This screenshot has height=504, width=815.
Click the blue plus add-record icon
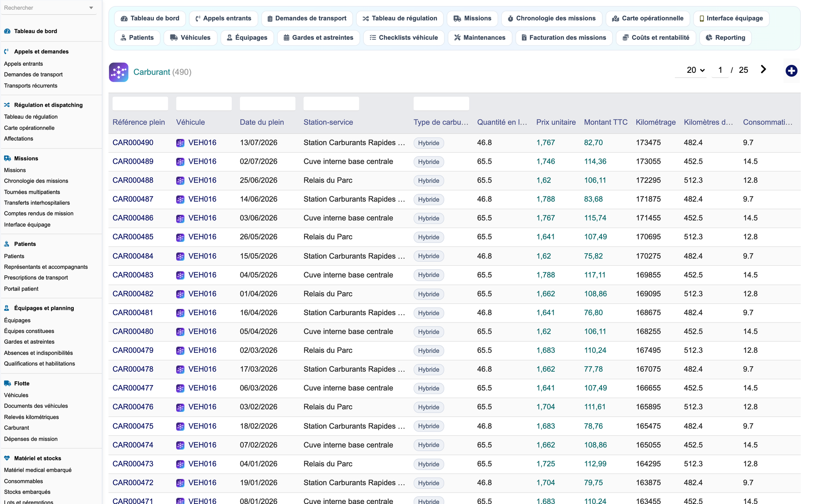(x=791, y=71)
